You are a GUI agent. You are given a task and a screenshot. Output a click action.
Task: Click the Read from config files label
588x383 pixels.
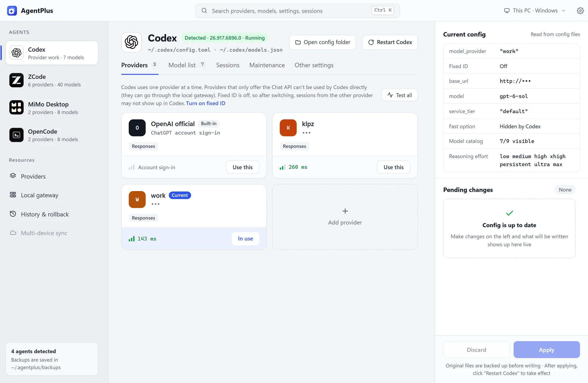point(555,34)
